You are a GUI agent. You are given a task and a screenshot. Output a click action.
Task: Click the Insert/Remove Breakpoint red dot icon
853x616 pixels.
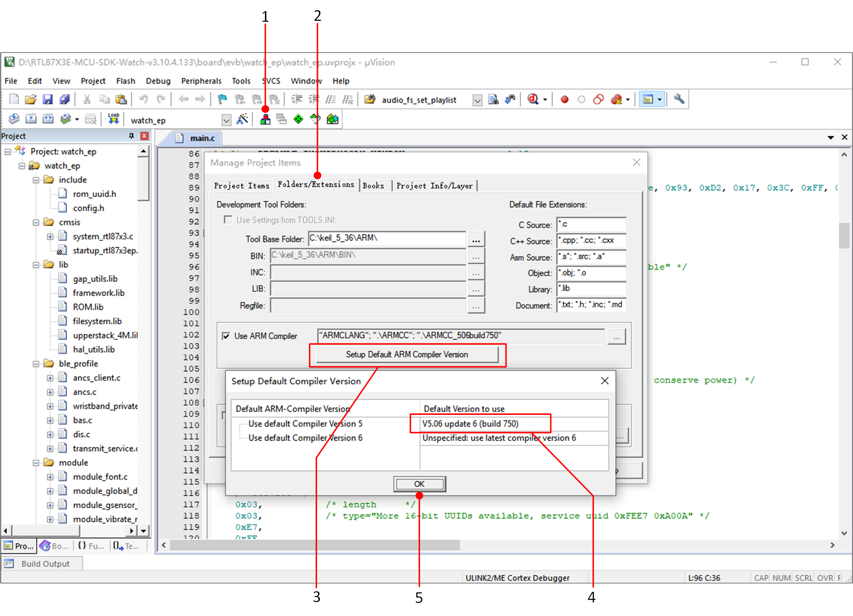coord(564,100)
